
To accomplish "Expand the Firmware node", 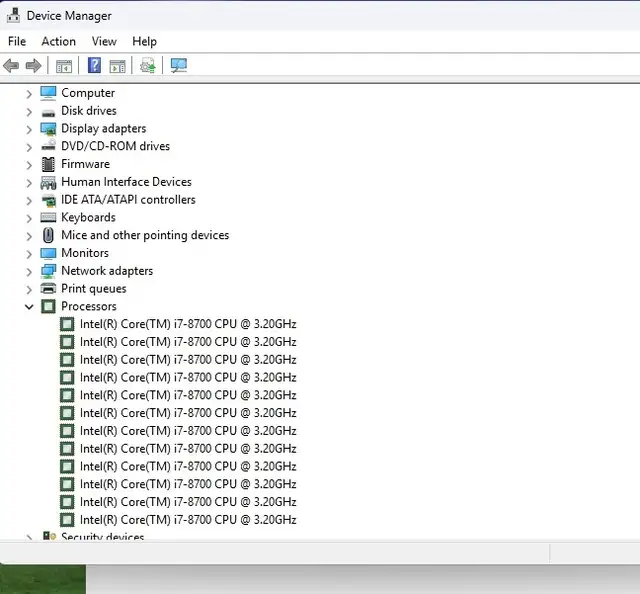I will point(29,165).
